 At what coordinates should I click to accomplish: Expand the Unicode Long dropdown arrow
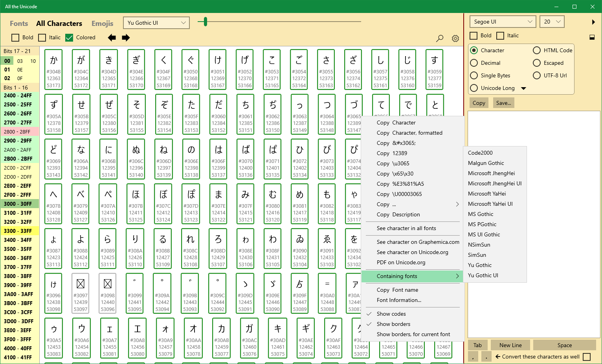(x=523, y=88)
